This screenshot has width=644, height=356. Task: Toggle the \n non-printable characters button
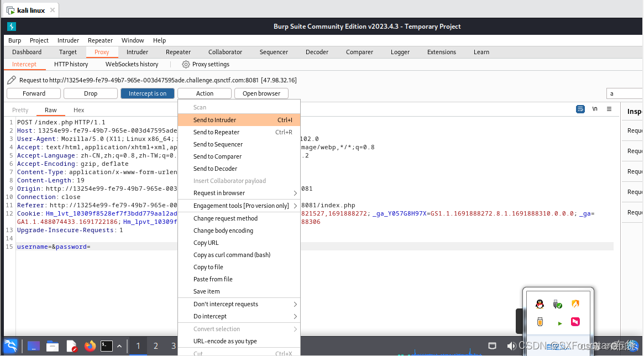[x=595, y=109]
